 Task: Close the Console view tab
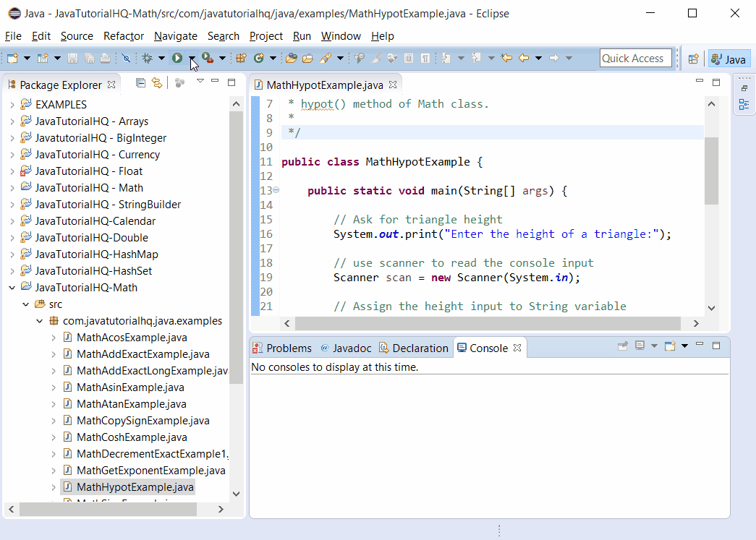coord(517,348)
